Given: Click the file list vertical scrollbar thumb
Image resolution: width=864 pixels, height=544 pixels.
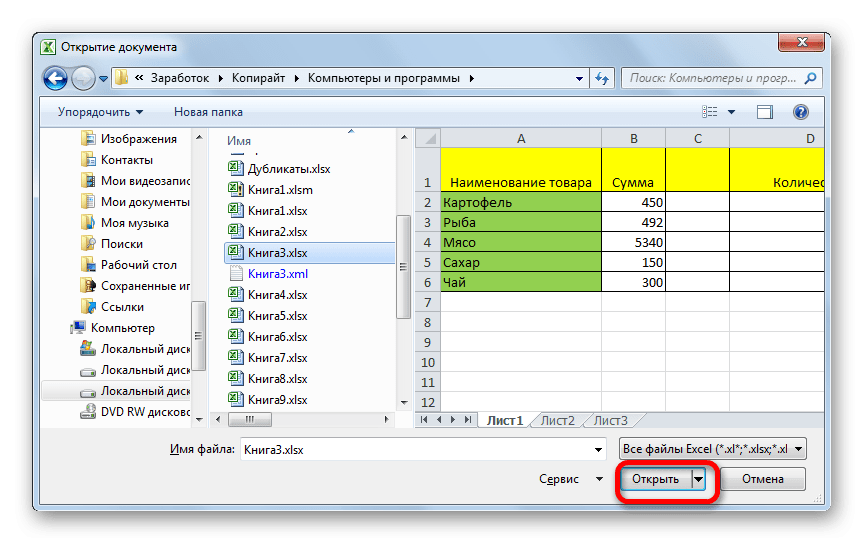Looking at the screenshot, I should [x=403, y=267].
